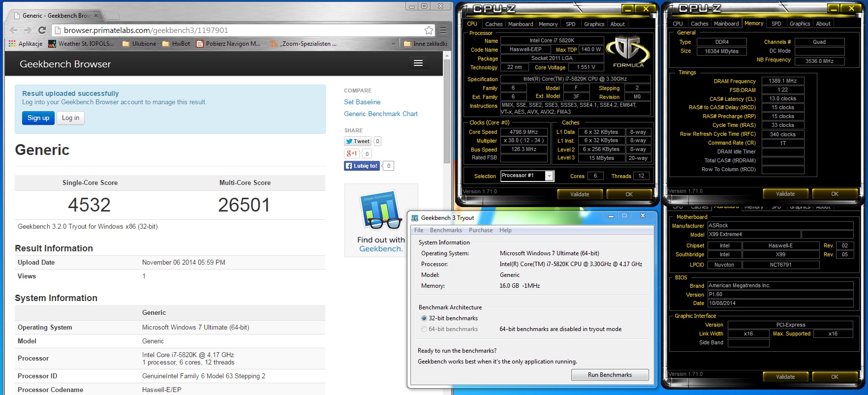Open the Ulubione bookmarks folder
Image resolution: width=868 pixels, height=395 pixels.
(139, 44)
